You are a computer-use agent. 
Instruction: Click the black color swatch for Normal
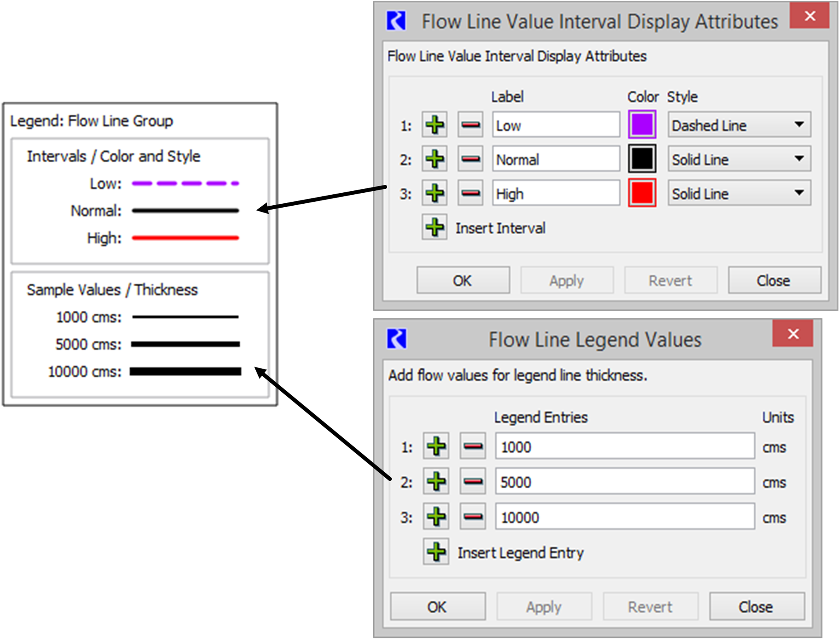(x=641, y=159)
